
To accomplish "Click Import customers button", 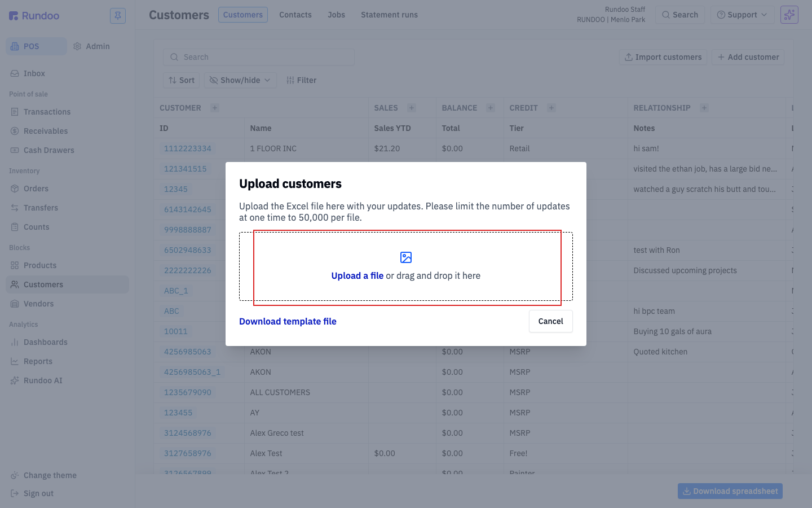I will pyautogui.click(x=663, y=57).
